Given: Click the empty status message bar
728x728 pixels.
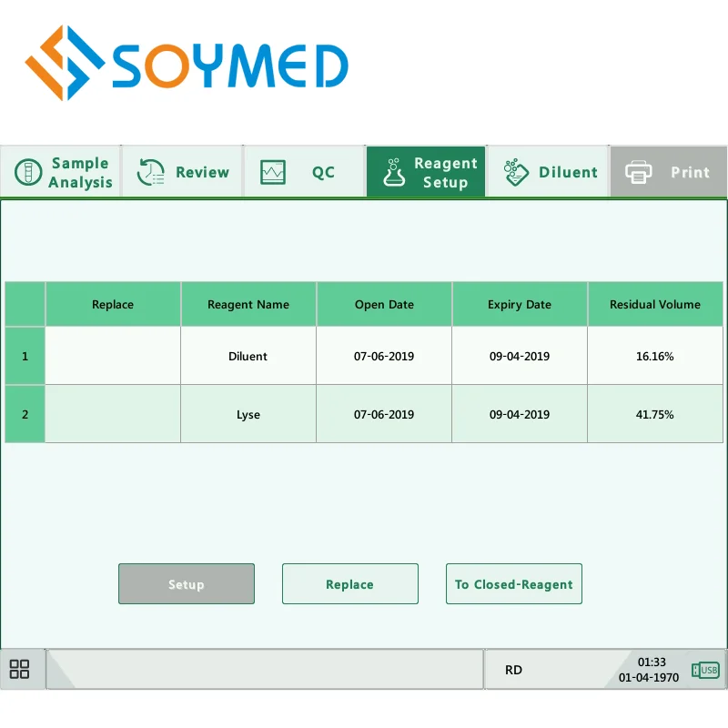Looking at the screenshot, I should coord(265,669).
